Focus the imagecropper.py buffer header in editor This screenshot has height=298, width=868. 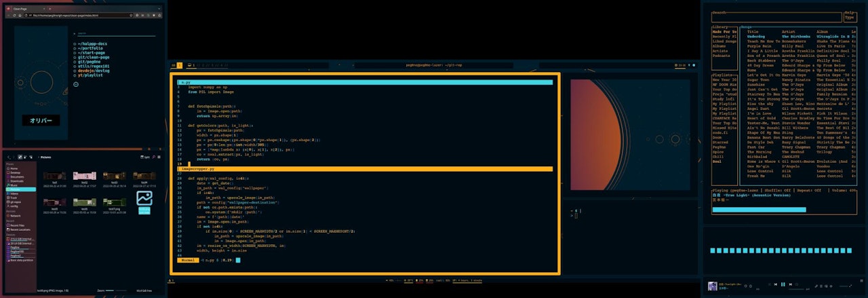coord(365,168)
